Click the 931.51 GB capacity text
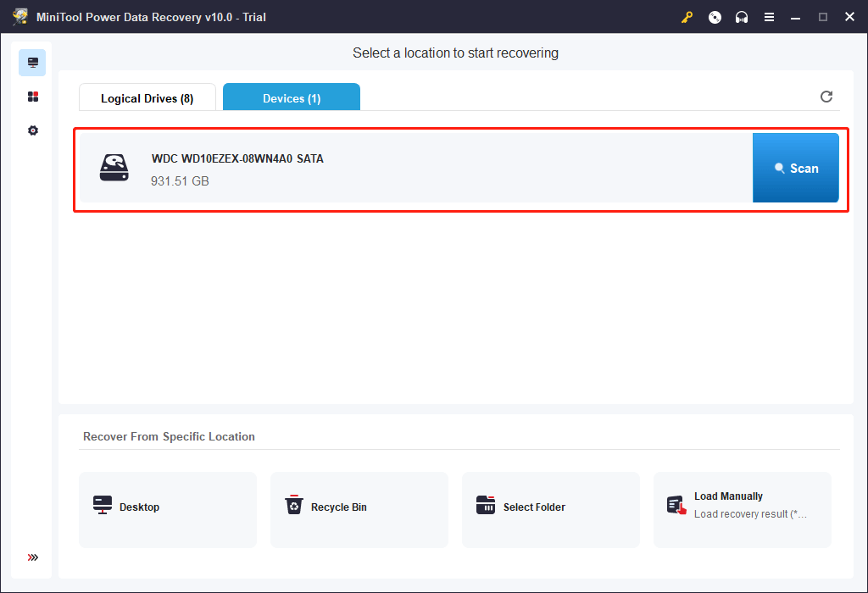Screen dimensions: 868x593 pyautogui.click(x=180, y=181)
